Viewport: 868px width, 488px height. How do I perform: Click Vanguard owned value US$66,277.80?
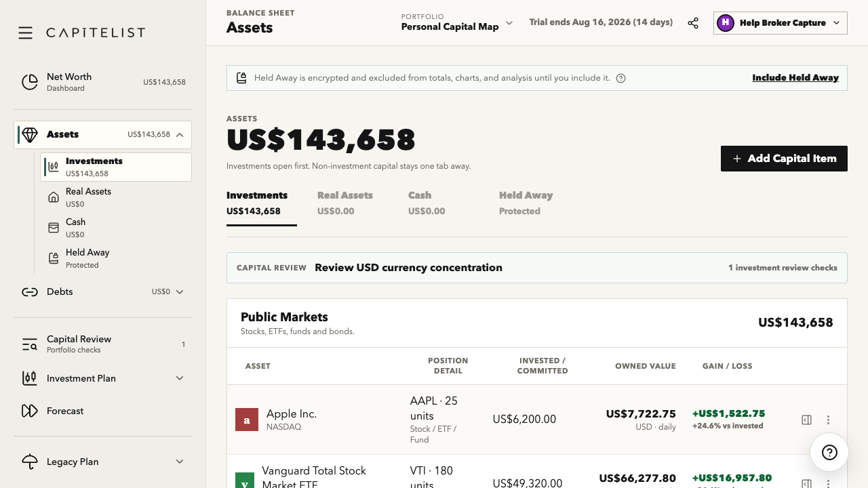(x=637, y=479)
